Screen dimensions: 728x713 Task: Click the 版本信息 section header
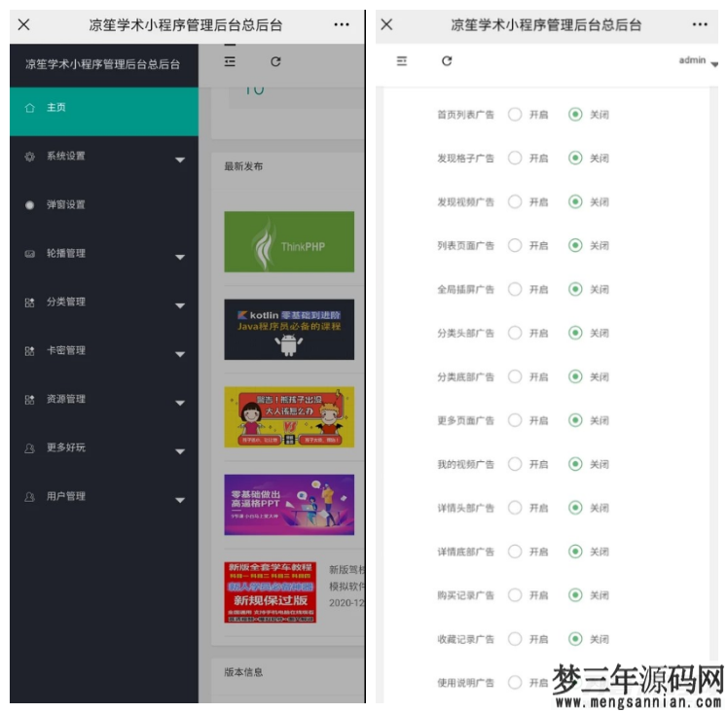pos(243,672)
